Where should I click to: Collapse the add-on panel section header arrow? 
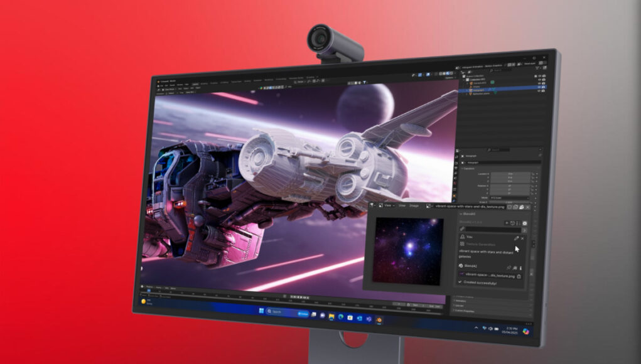tap(460, 214)
